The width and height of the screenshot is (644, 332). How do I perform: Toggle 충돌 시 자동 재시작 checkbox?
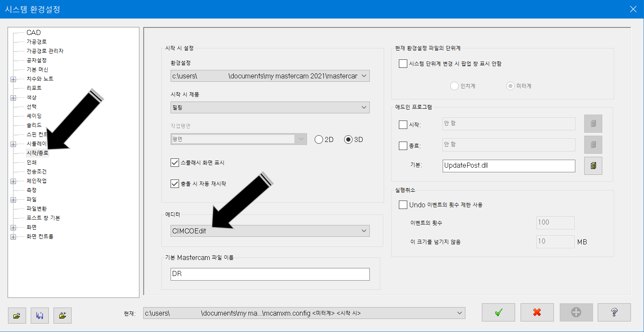175,184
